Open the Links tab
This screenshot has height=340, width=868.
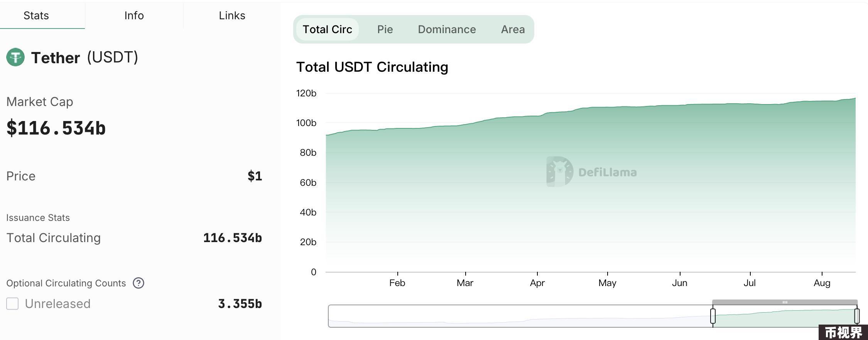point(232,15)
